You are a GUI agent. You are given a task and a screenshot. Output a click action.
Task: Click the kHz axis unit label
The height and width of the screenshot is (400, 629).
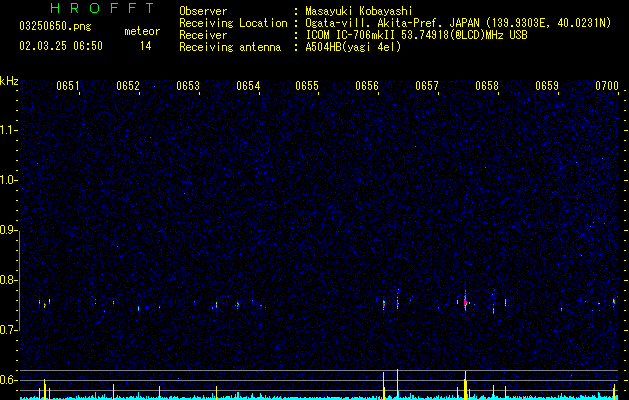click(x=9, y=81)
